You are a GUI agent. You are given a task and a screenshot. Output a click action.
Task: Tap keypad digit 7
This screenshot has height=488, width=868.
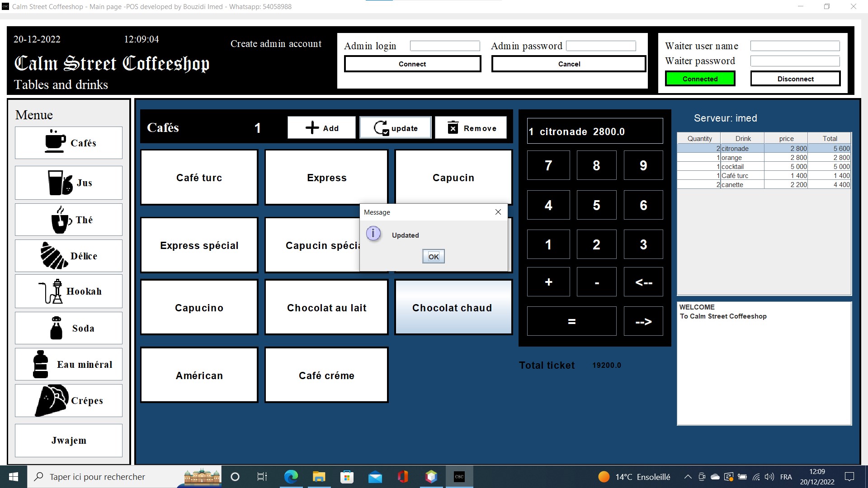pos(548,165)
